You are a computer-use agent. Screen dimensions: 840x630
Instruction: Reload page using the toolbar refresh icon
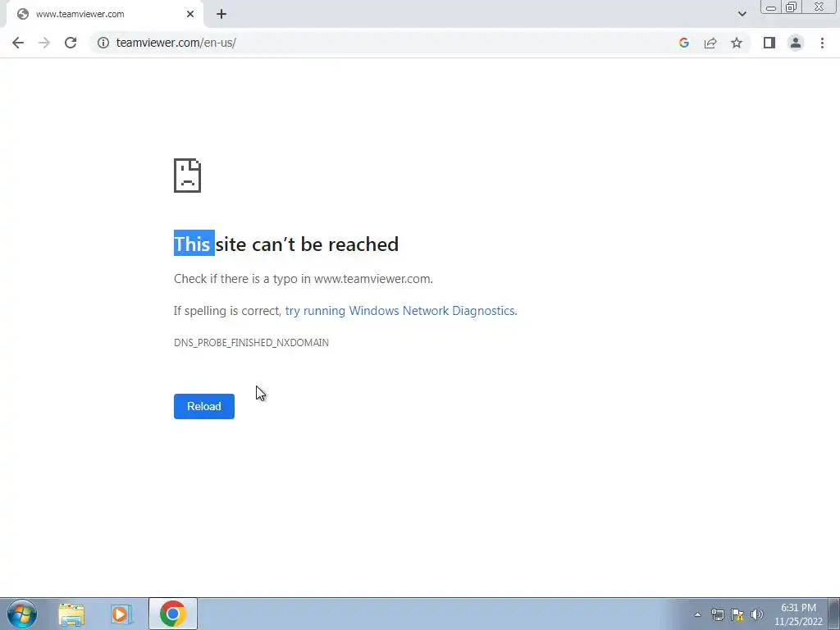[x=71, y=43]
